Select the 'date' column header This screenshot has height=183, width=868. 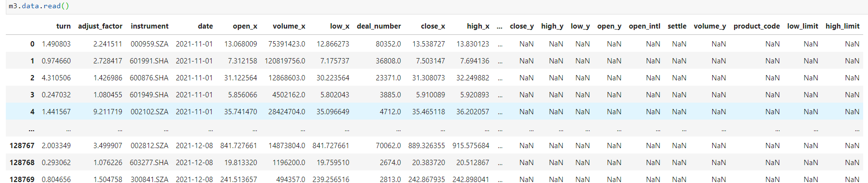tap(205, 26)
